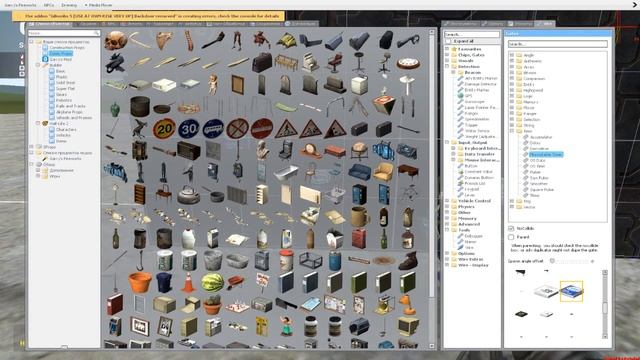Viewport: 640px width, 360px height.
Task: Spawn the human skull prop
Action: pyautogui.click(x=116, y=40)
